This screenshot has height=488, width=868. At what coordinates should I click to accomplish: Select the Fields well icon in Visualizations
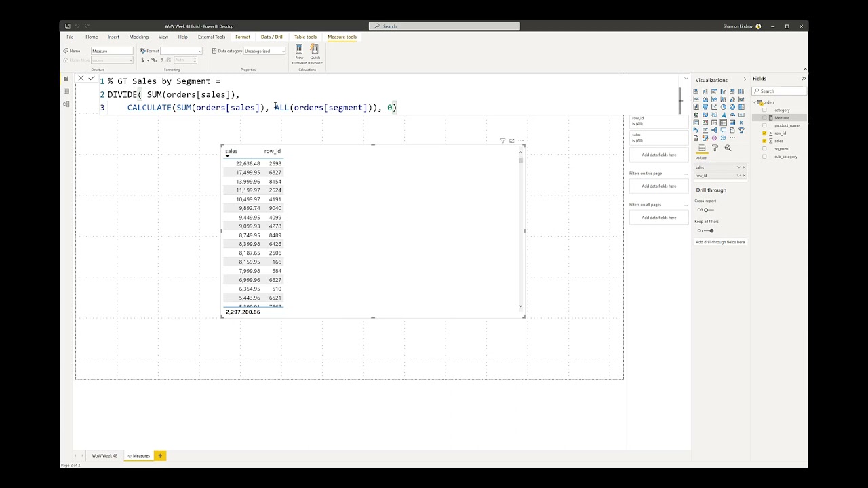(x=702, y=148)
